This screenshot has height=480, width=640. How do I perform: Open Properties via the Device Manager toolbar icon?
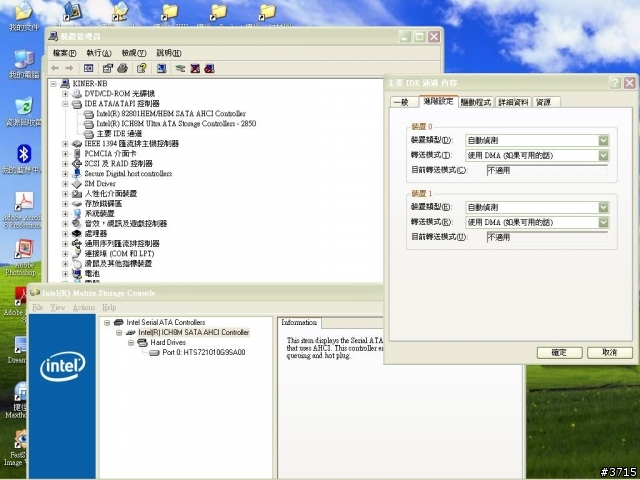click(108, 68)
